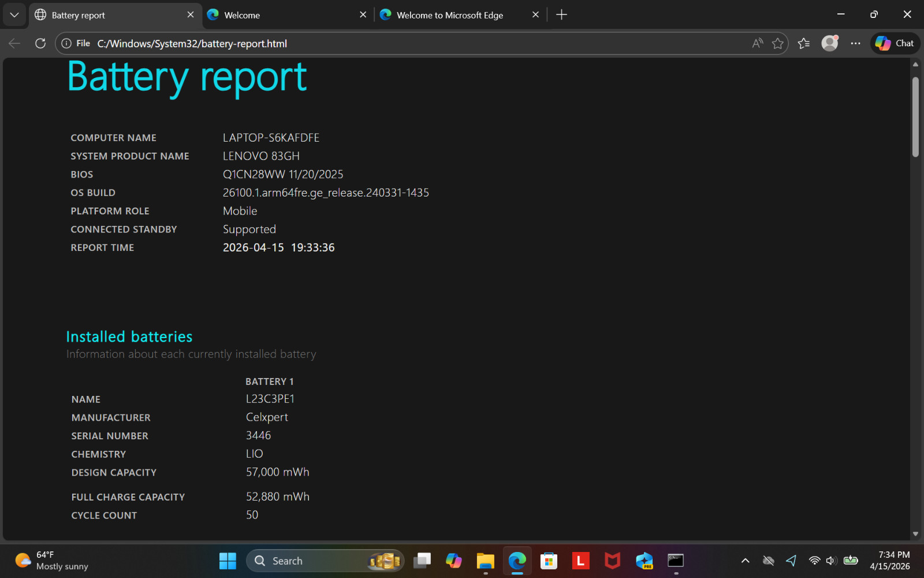The image size is (924, 578).
Task: Switch to Welcome to Microsoft Edge tab
Action: click(460, 15)
